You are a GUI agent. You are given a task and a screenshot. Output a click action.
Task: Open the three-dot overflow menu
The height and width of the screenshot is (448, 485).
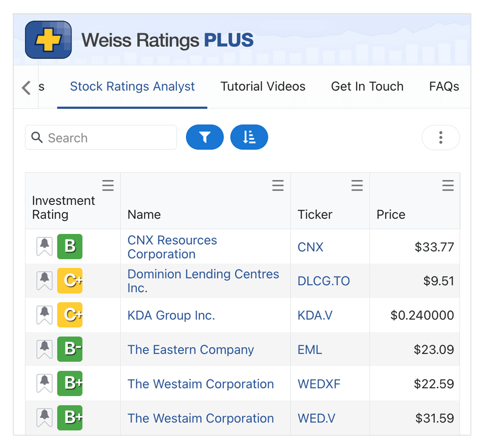[x=440, y=137]
